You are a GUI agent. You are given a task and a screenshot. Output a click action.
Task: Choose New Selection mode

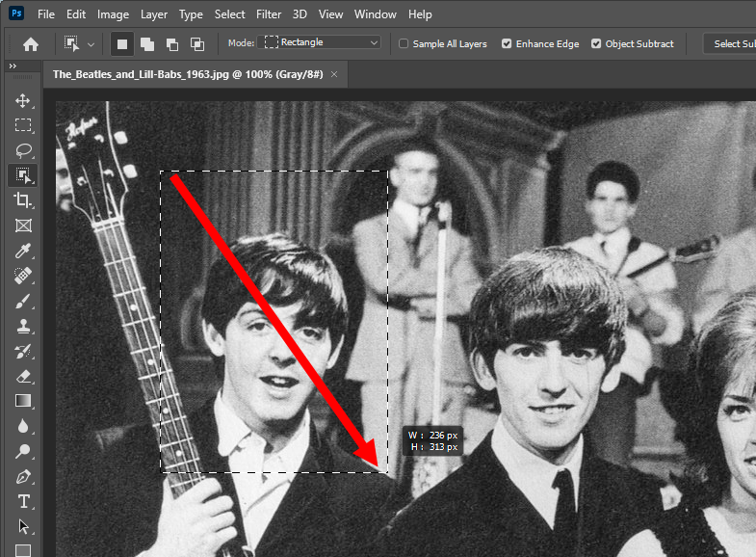(x=122, y=44)
